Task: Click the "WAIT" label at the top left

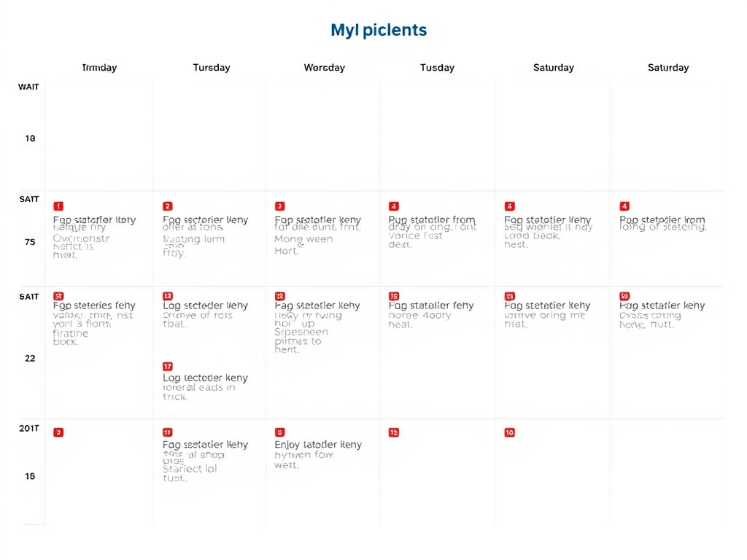Action: 28,86
